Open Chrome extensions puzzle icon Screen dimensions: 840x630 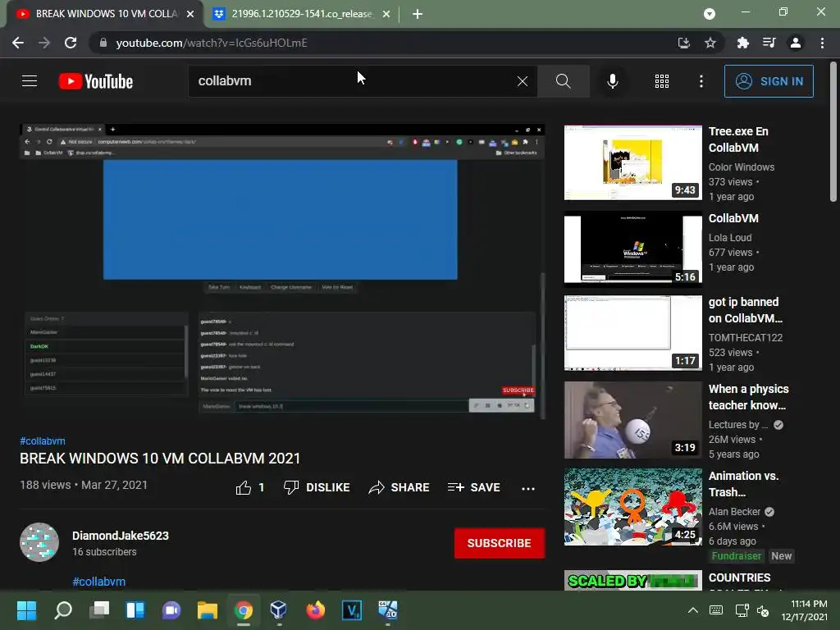(743, 43)
